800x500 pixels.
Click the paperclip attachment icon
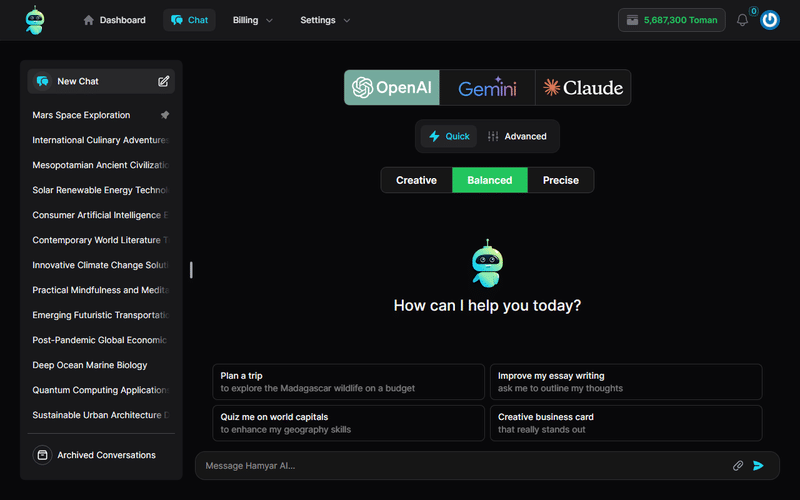(x=738, y=465)
